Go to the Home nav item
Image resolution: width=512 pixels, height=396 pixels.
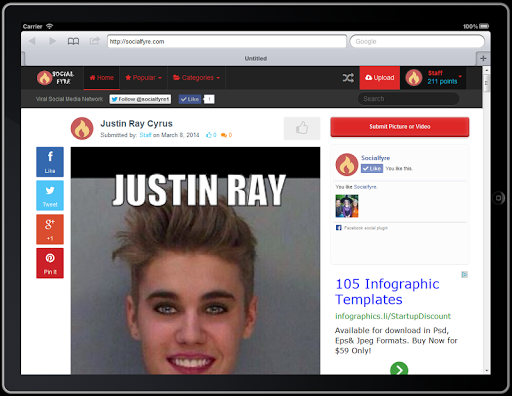(101, 78)
